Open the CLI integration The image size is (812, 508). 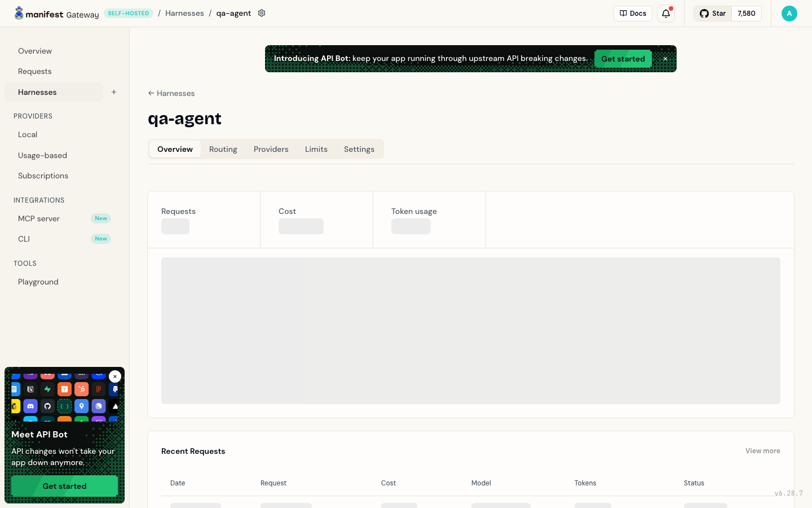click(x=64, y=239)
